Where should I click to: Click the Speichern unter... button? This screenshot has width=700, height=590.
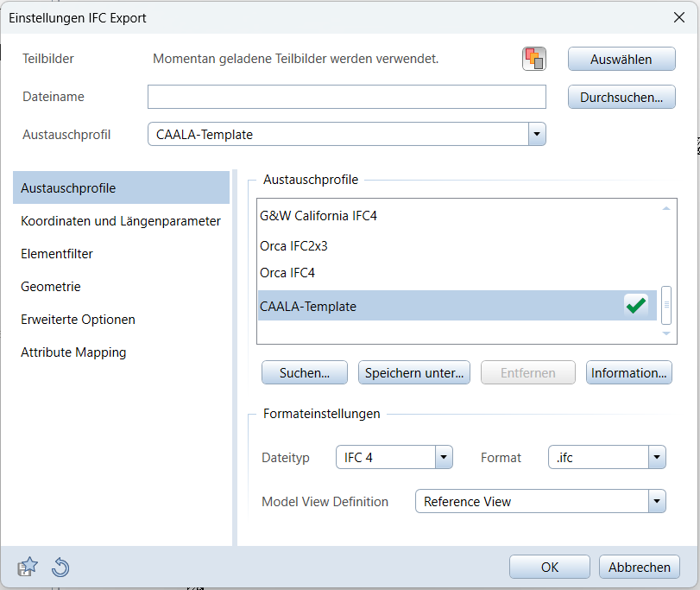(x=414, y=373)
